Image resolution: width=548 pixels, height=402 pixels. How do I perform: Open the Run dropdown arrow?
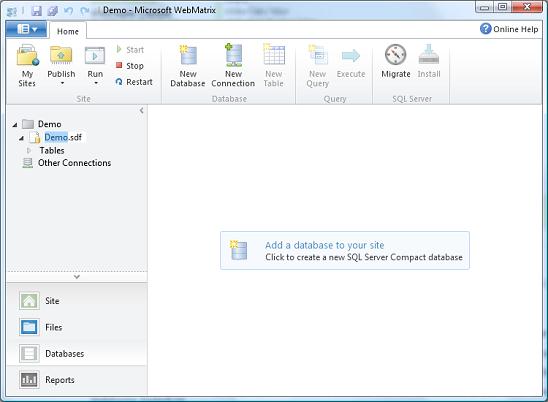coord(95,83)
